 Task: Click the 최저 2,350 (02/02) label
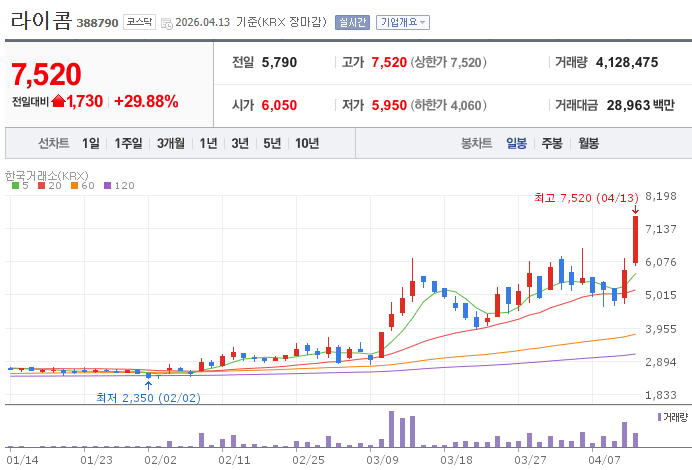click(148, 398)
